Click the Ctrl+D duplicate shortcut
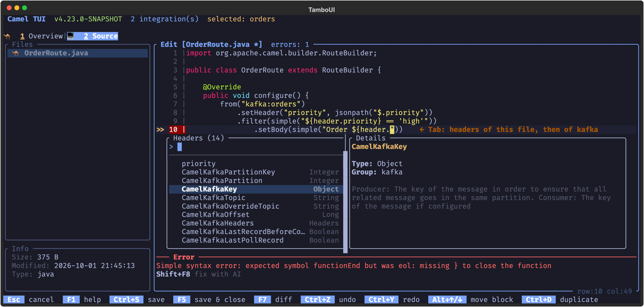Viewport: 644px width, 307px height. (560, 300)
